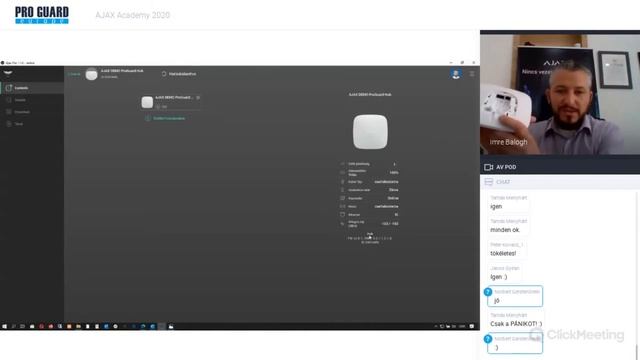640x360 pixels.
Task: Click the Ethernet shield icon
Action: pos(342,214)
